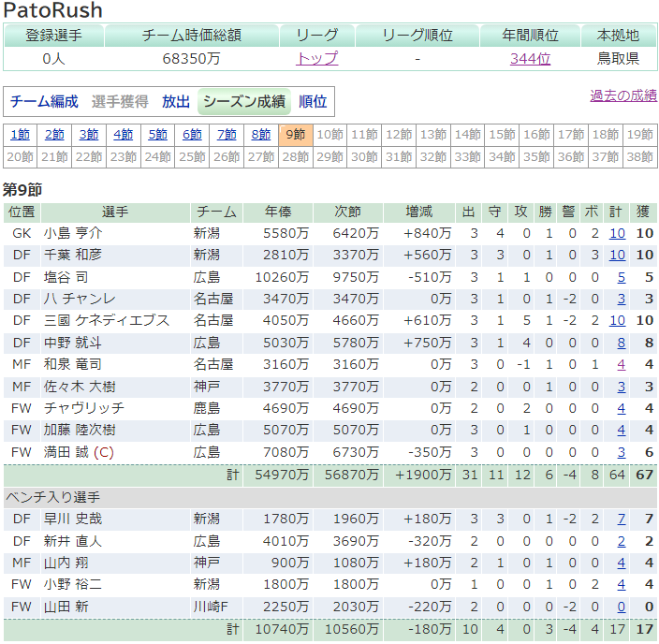
Task: Open points total link for 山内 翔
Action: (622, 563)
